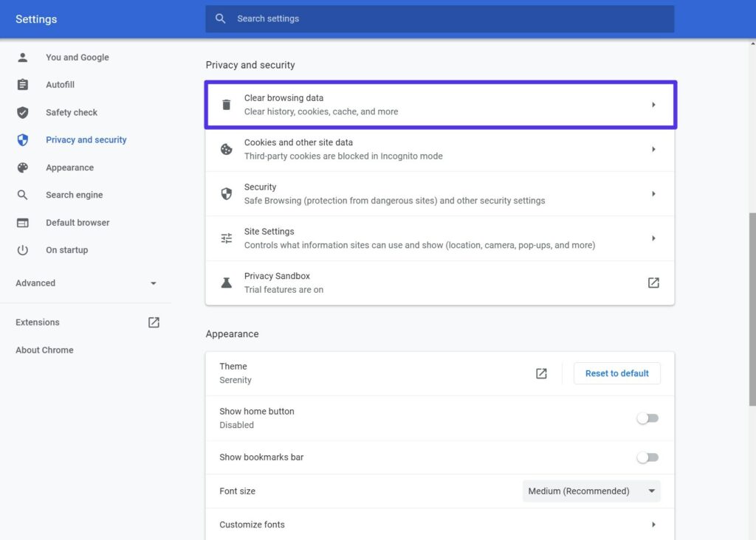Click the sliders icon for Site Settings
Image resolution: width=756 pixels, height=540 pixels.
(x=227, y=238)
